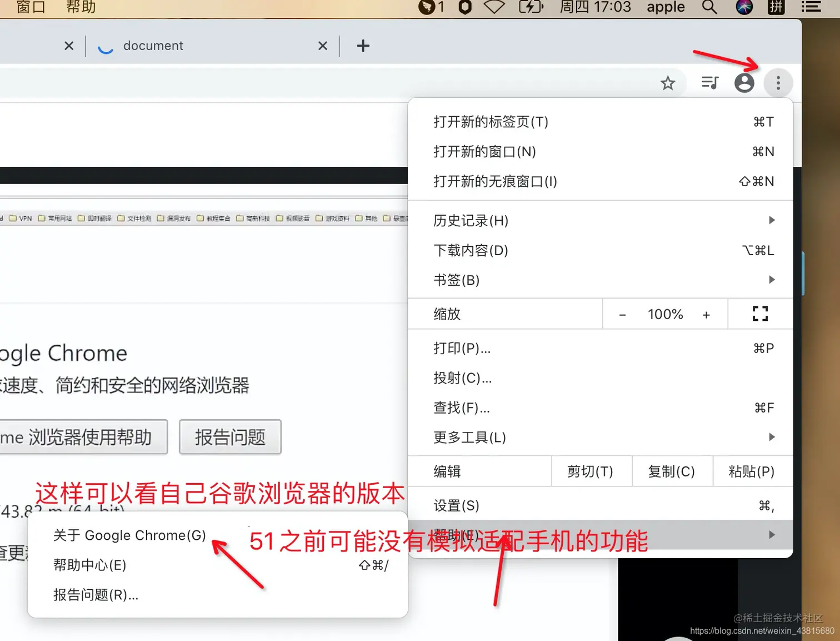Viewport: 840px width, 641px height.
Task: Click the Chrome profile avatar icon
Action: coord(744,83)
